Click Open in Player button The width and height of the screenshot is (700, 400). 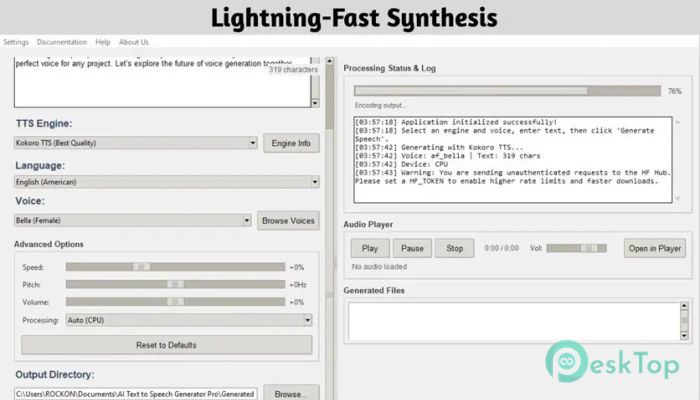coord(654,248)
